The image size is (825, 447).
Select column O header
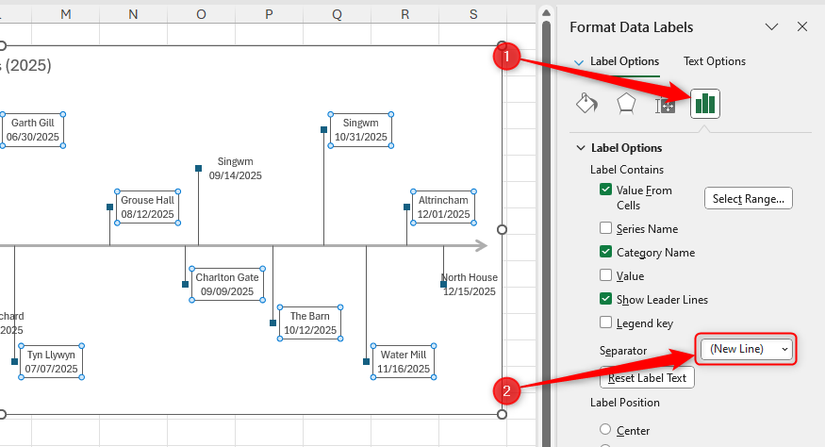(x=201, y=15)
